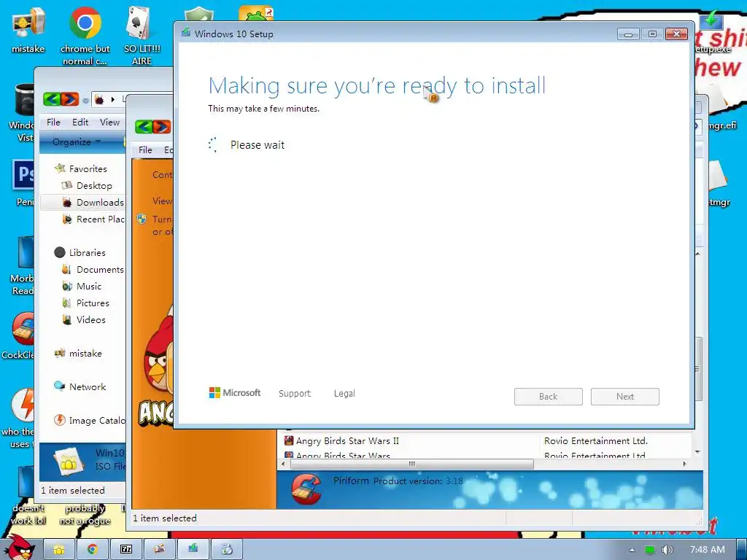This screenshot has height=560, width=747.
Task: Click Rovio Entertainment Ltd. publisher for Star Wars II
Action: (x=596, y=441)
